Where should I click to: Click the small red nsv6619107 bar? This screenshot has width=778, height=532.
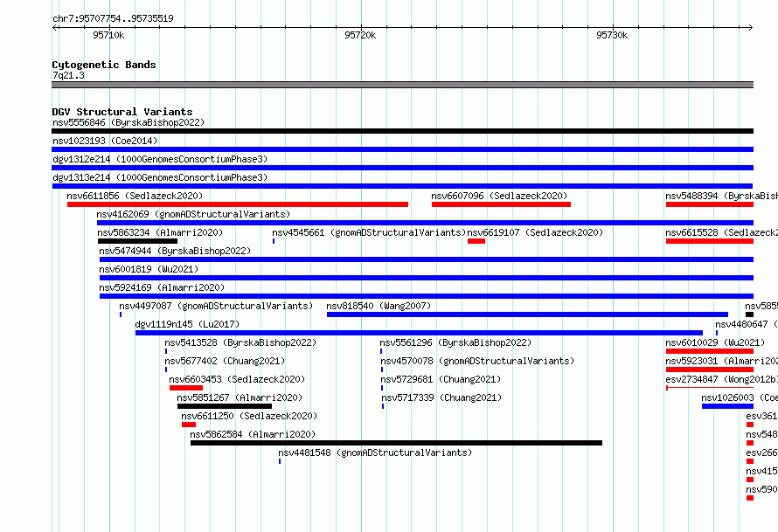pos(476,241)
